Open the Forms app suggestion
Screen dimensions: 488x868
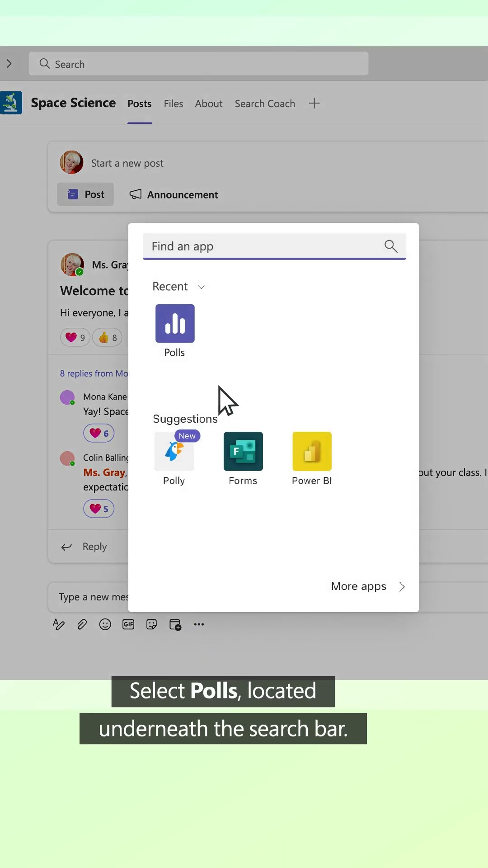(243, 451)
